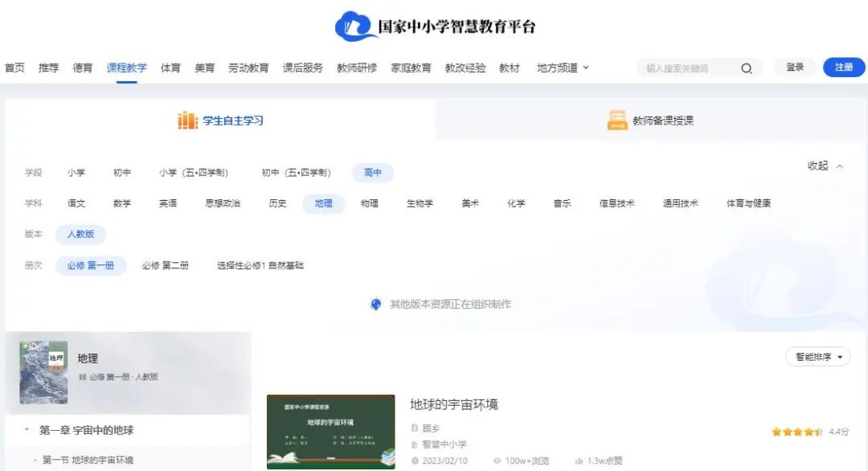Choose 信息技术 subject filter
The width and height of the screenshot is (868, 471).
[x=616, y=203]
